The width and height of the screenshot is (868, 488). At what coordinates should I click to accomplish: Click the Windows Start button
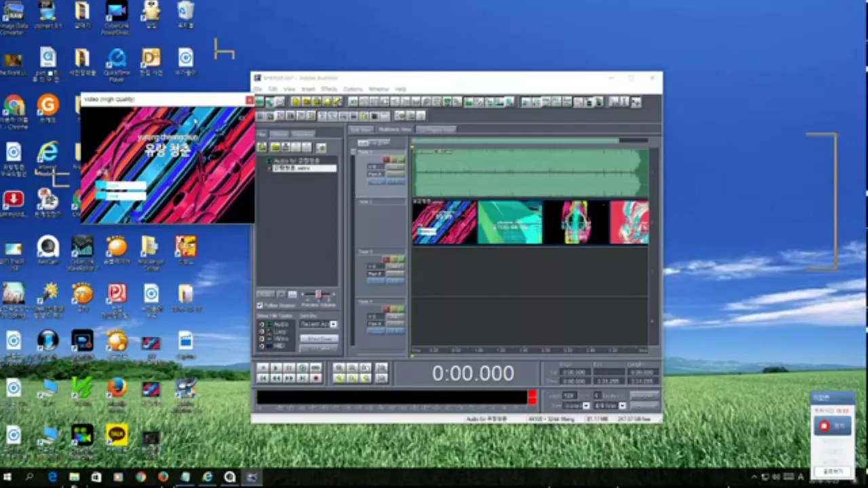9,477
